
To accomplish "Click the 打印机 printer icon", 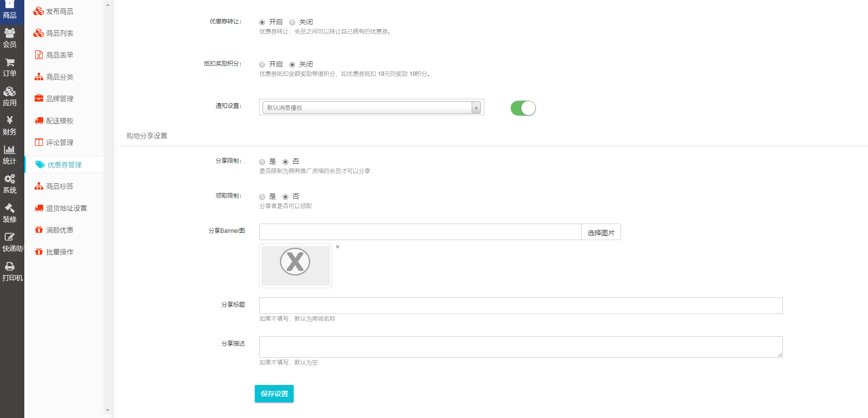I will coord(10,267).
